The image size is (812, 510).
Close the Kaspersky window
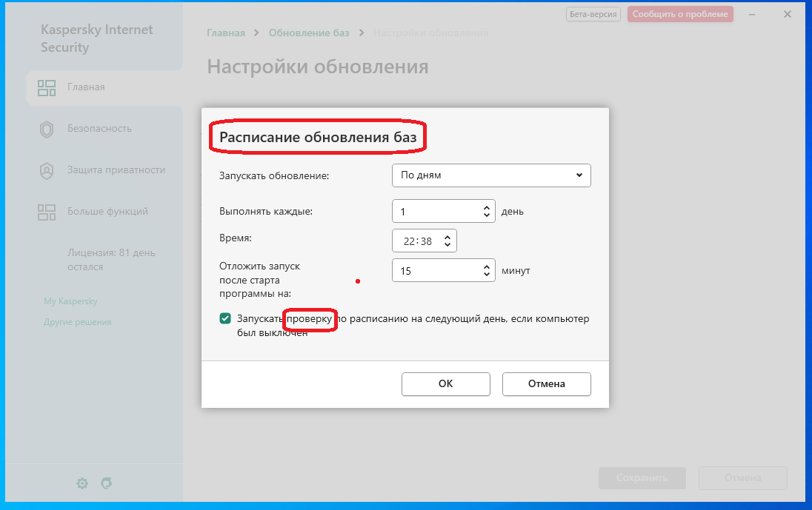(787, 15)
